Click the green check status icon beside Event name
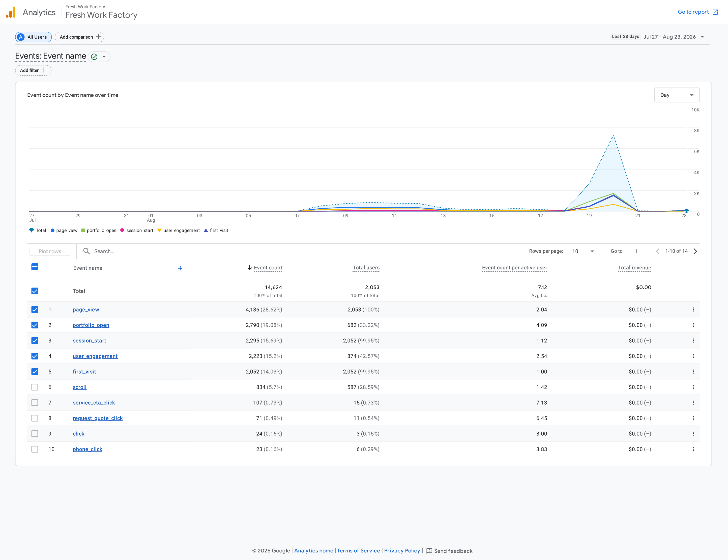Screen dimensions: 728x560 point(94,57)
